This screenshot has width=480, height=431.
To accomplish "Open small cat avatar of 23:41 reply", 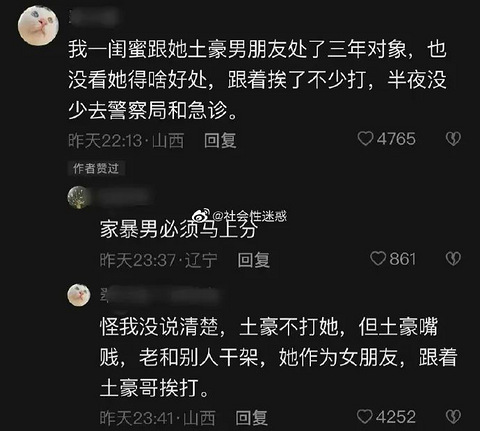I will [x=79, y=295].
